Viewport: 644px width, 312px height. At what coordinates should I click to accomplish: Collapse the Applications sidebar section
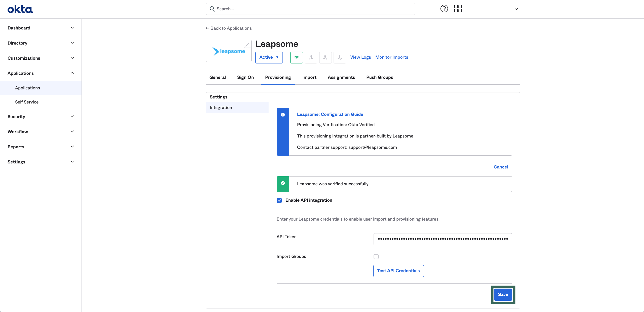click(41, 73)
